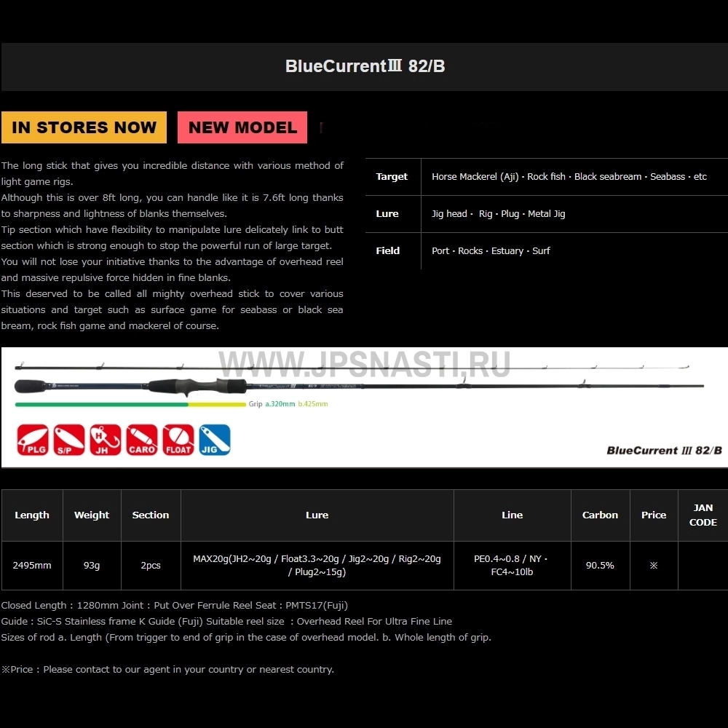
Task: Click the Line column header
Action: (x=512, y=515)
